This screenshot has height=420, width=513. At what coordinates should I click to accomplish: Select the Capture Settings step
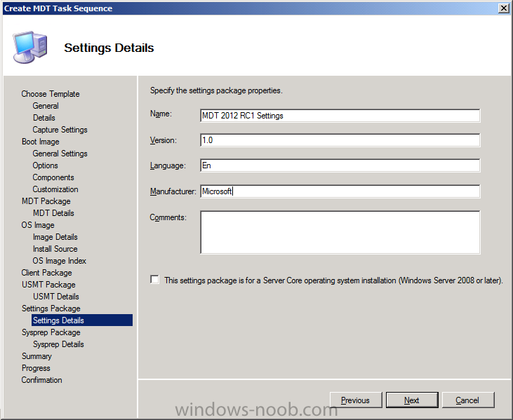click(60, 130)
